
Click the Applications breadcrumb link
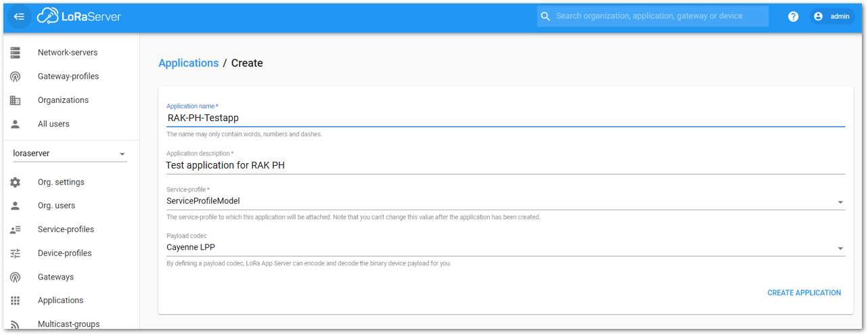188,63
